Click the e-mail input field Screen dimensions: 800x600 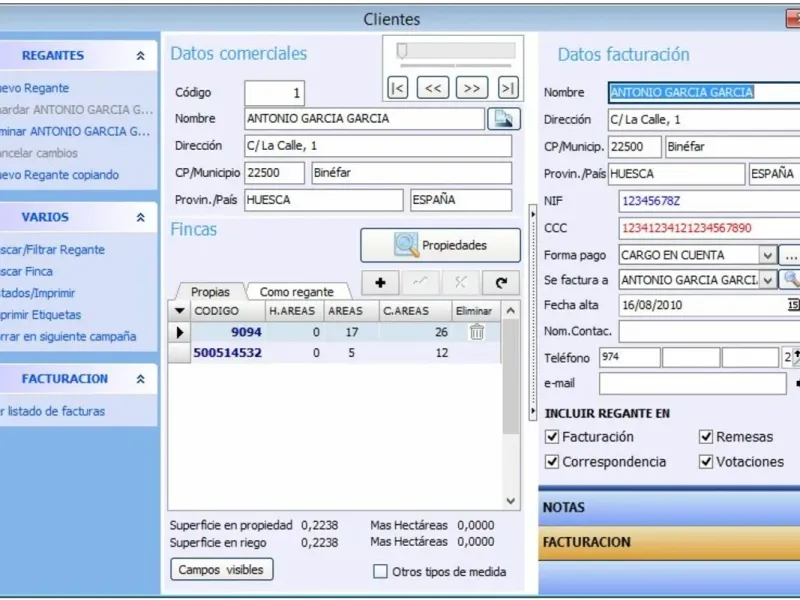tap(692, 384)
